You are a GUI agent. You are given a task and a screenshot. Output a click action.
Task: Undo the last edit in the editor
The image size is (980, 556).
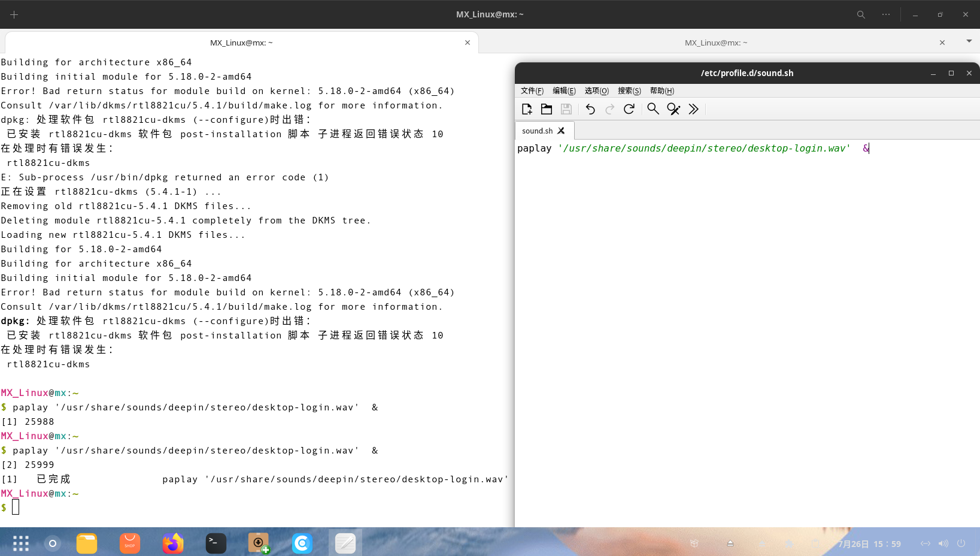point(590,109)
